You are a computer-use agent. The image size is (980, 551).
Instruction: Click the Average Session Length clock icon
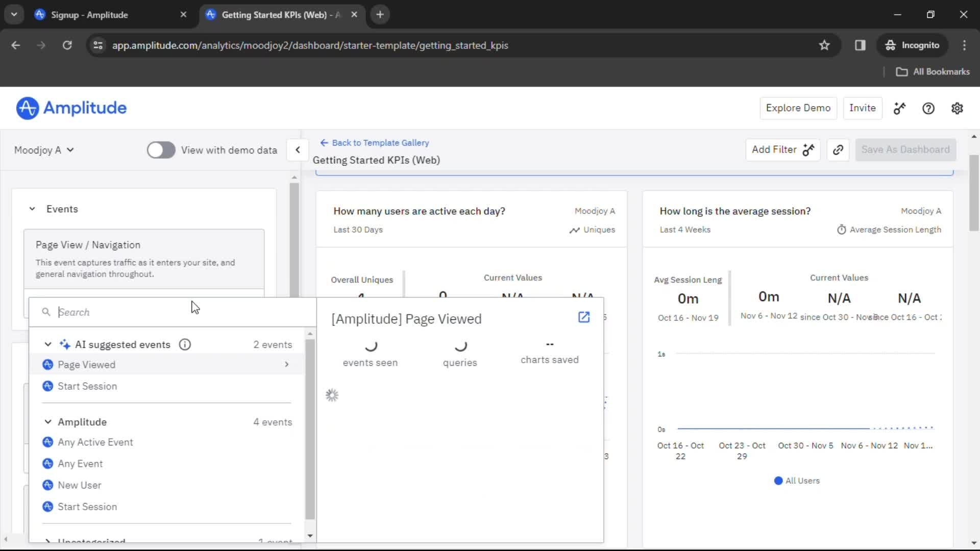click(842, 230)
